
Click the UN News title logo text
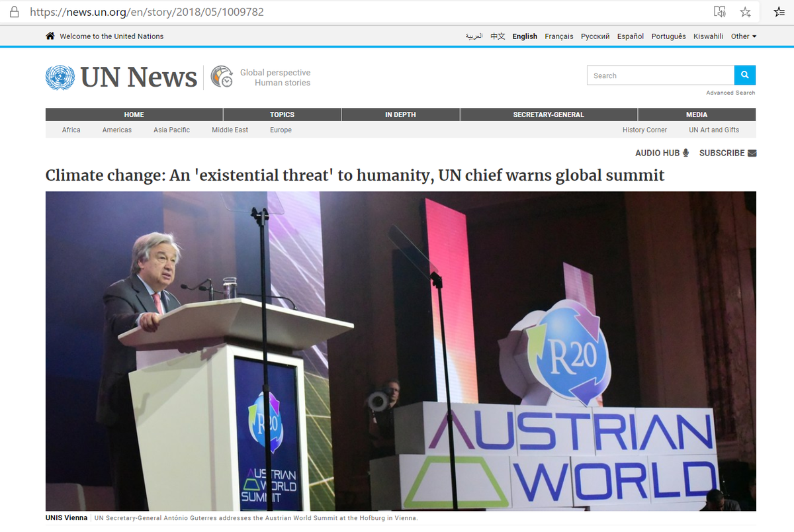(139, 77)
